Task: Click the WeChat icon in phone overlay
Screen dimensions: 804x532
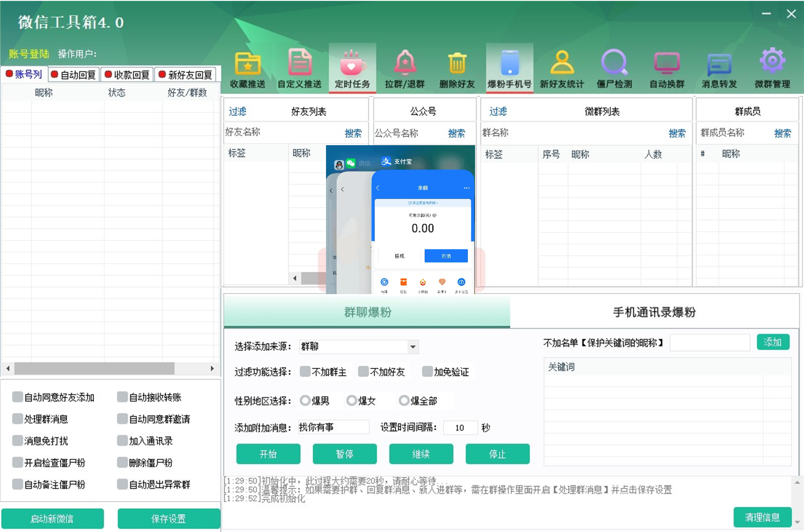Action: 351,163
